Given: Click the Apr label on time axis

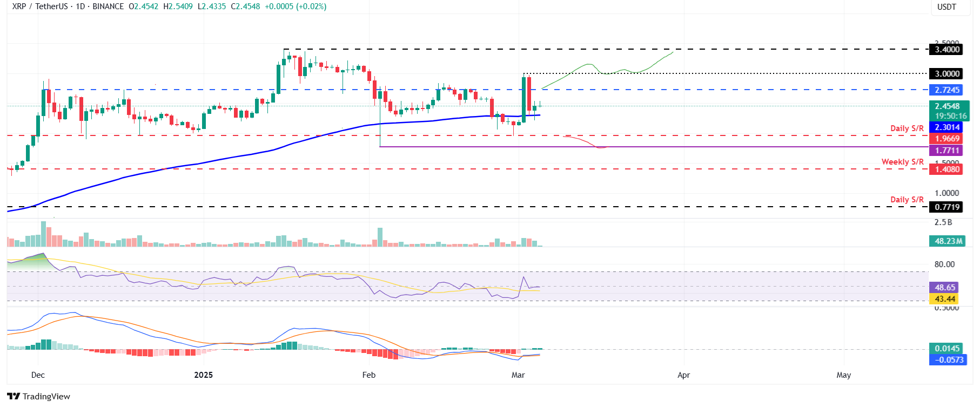Looking at the screenshot, I should [x=683, y=375].
